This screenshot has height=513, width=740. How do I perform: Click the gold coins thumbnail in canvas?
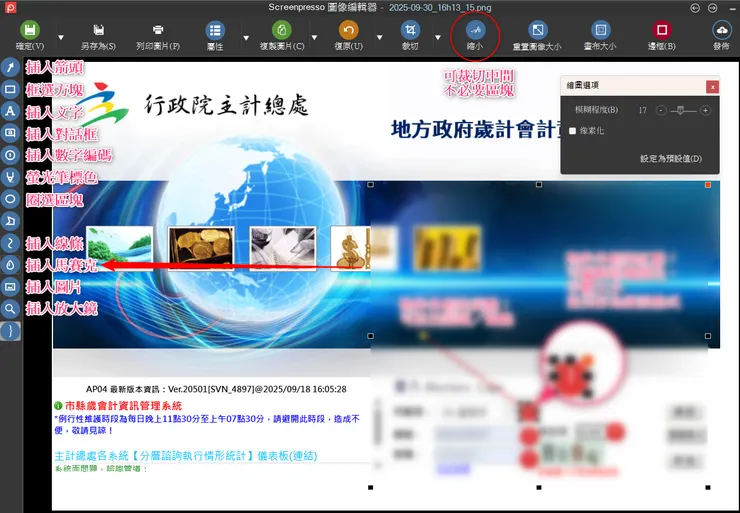point(202,247)
